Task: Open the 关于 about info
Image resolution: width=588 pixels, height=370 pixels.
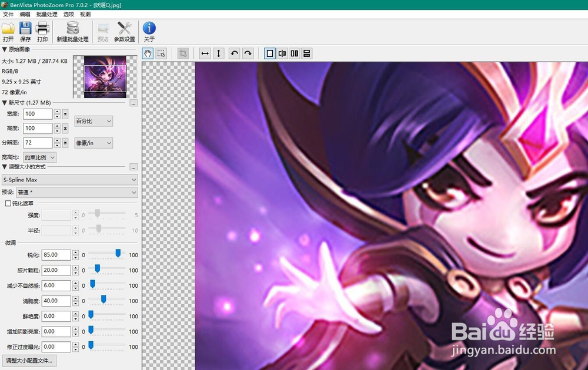Action: pyautogui.click(x=149, y=32)
